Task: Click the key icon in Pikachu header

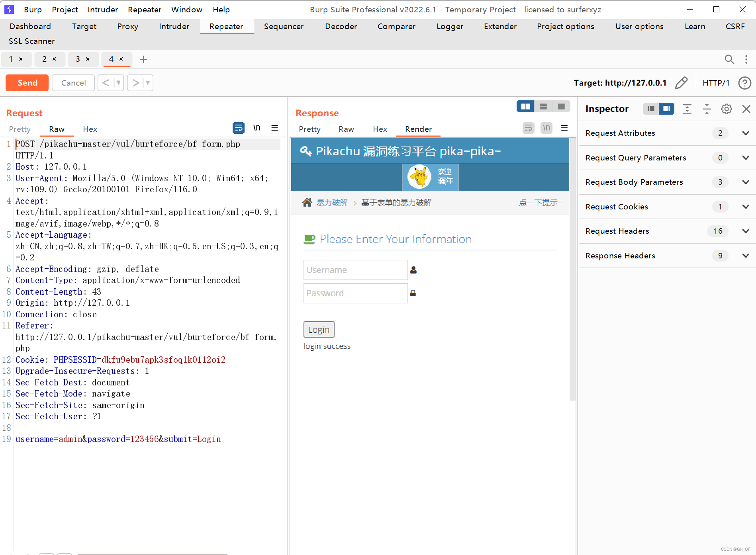Action: [306, 151]
